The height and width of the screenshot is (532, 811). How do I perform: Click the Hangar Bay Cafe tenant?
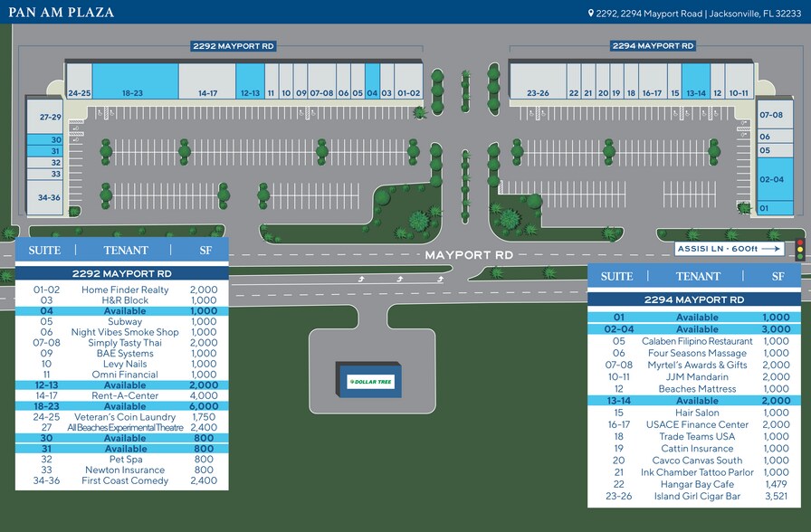point(697,484)
